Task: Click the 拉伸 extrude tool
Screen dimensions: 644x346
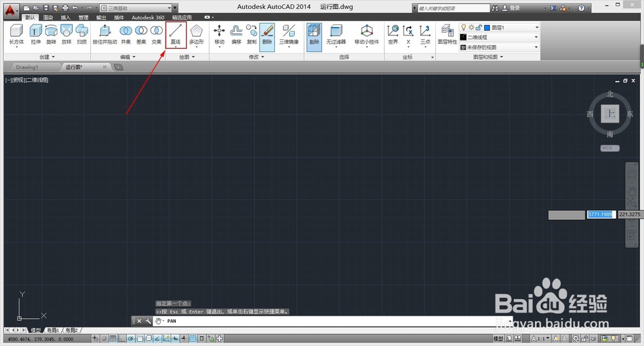Action: 35,35
